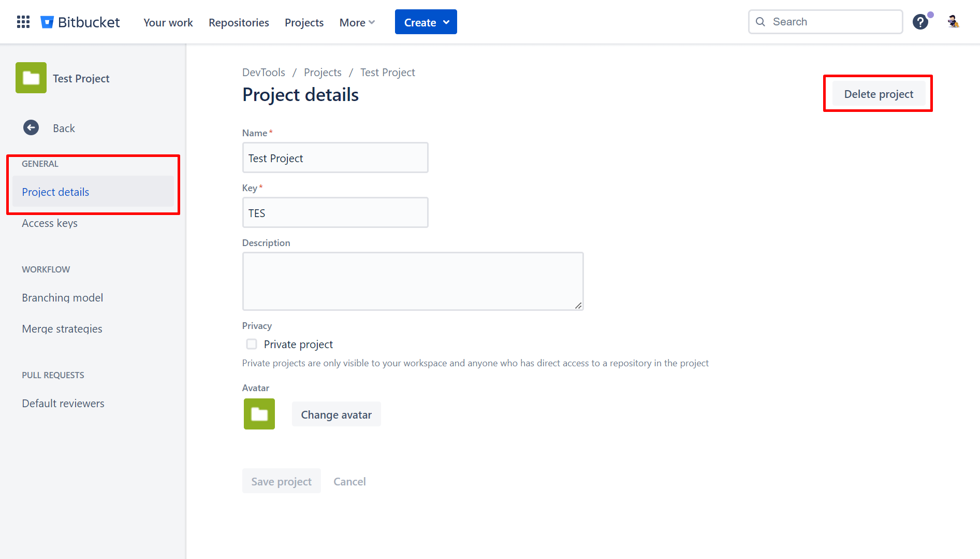Click the green folder avatar under Avatar
The image size is (980, 559).
click(259, 414)
